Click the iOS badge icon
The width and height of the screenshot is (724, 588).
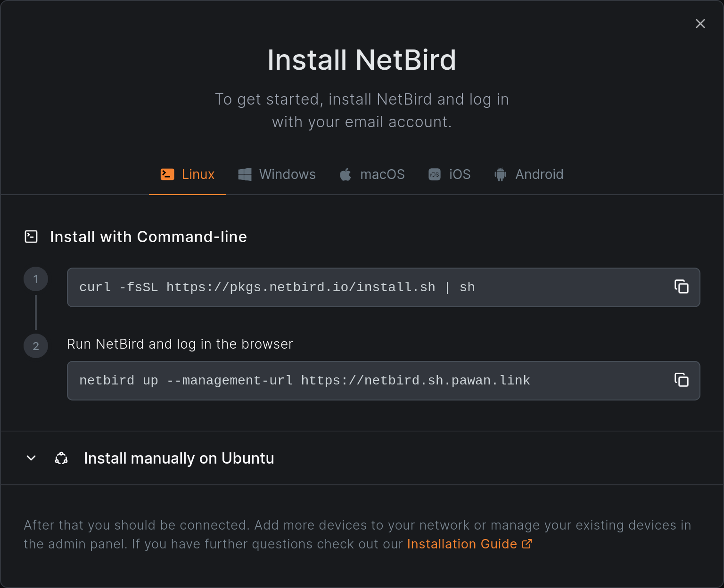pos(435,174)
